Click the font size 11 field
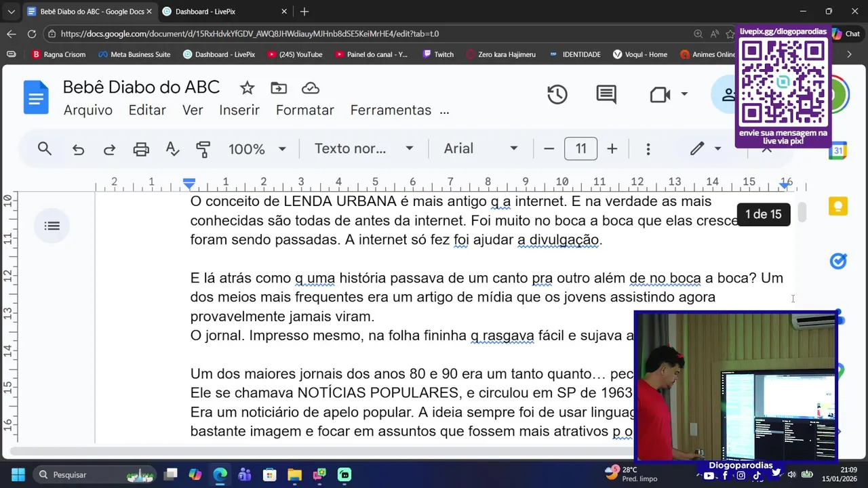Image resolution: width=868 pixels, height=488 pixels. click(x=581, y=148)
